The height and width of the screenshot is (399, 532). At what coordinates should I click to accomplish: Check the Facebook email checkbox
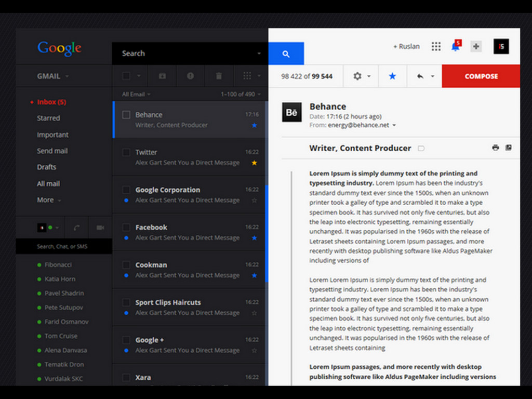[126, 227]
